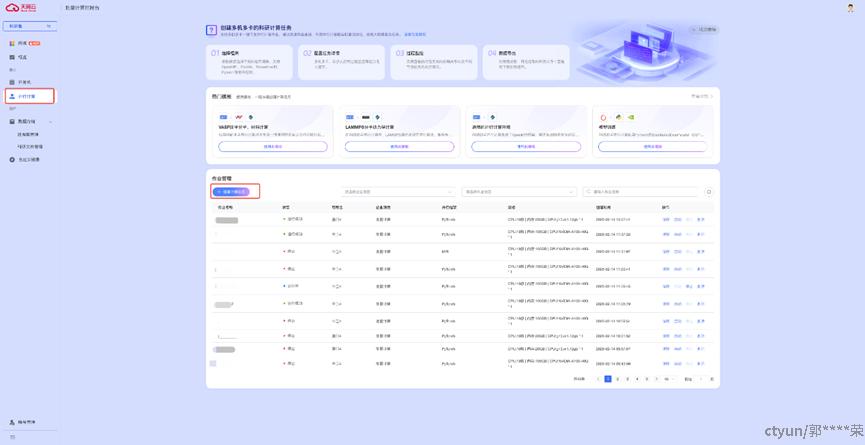Select the sidebar item with the person icon
Image resolution: width=865 pixels, height=445 pixels.
(30, 96)
